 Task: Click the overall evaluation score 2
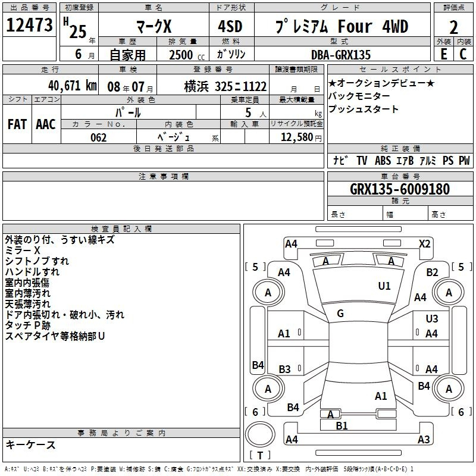(453, 27)
